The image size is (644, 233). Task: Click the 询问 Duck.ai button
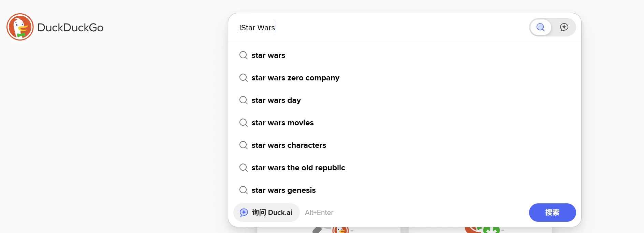pos(266,213)
